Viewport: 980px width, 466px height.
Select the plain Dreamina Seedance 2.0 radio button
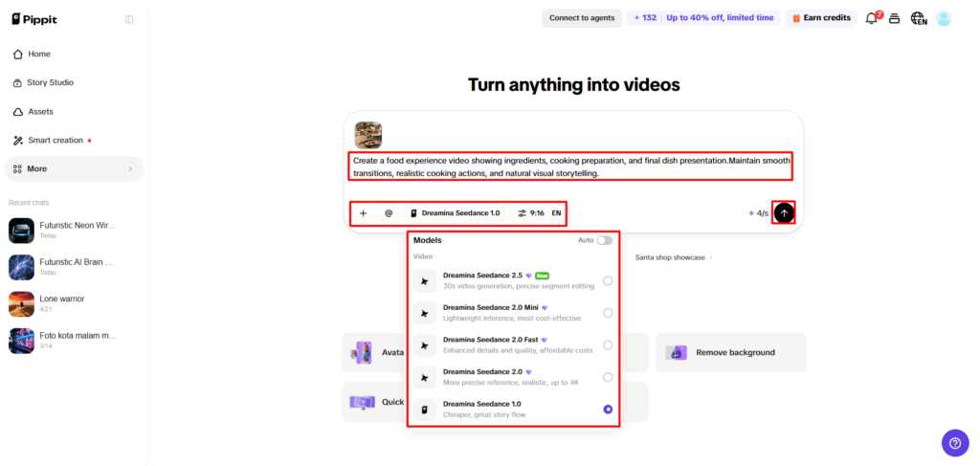click(608, 377)
